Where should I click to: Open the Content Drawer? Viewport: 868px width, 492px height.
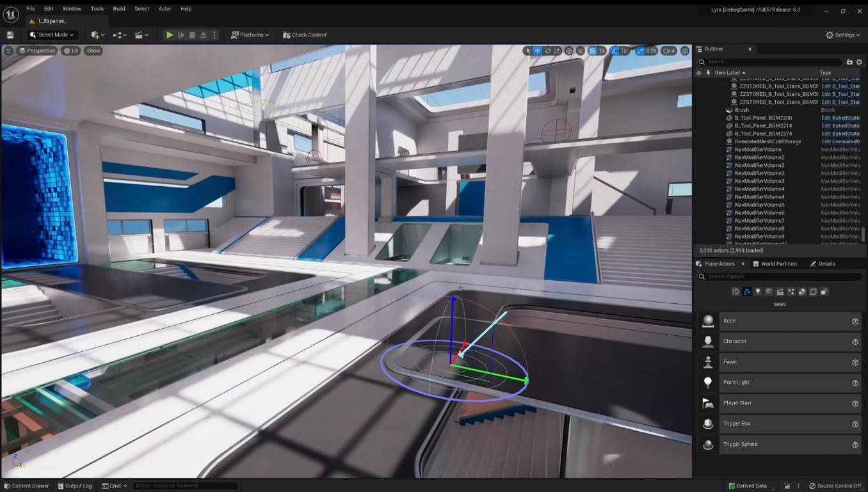point(26,486)
